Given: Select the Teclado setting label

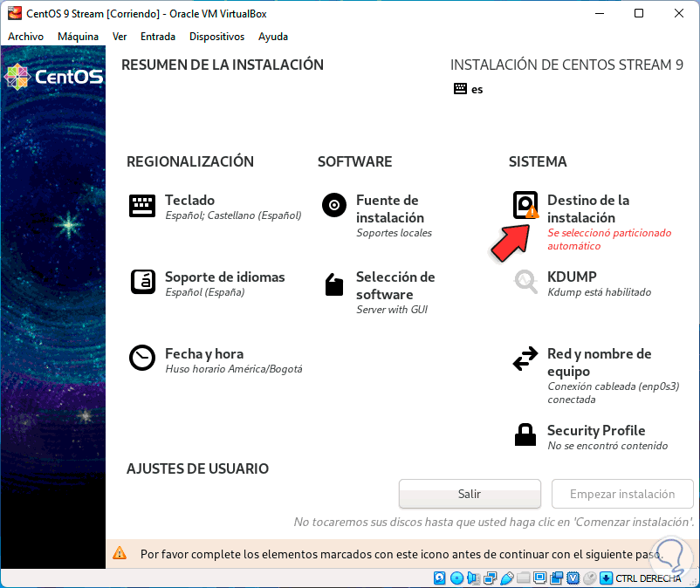Looking at the screenshot, I should (x=189, y=200).
